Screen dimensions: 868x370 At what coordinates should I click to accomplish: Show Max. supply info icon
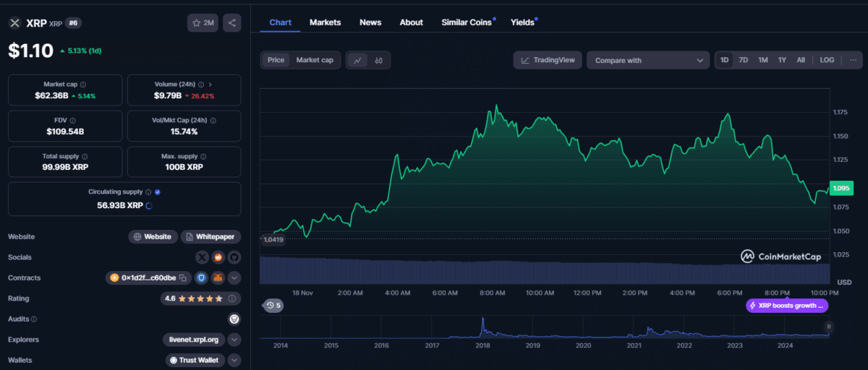(x=204, y=156)
